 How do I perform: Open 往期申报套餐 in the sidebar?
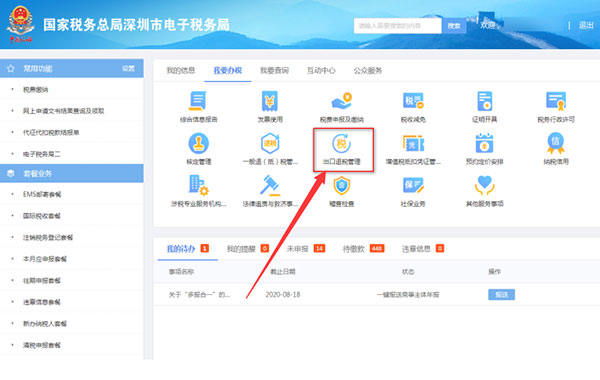click(41, 281)
